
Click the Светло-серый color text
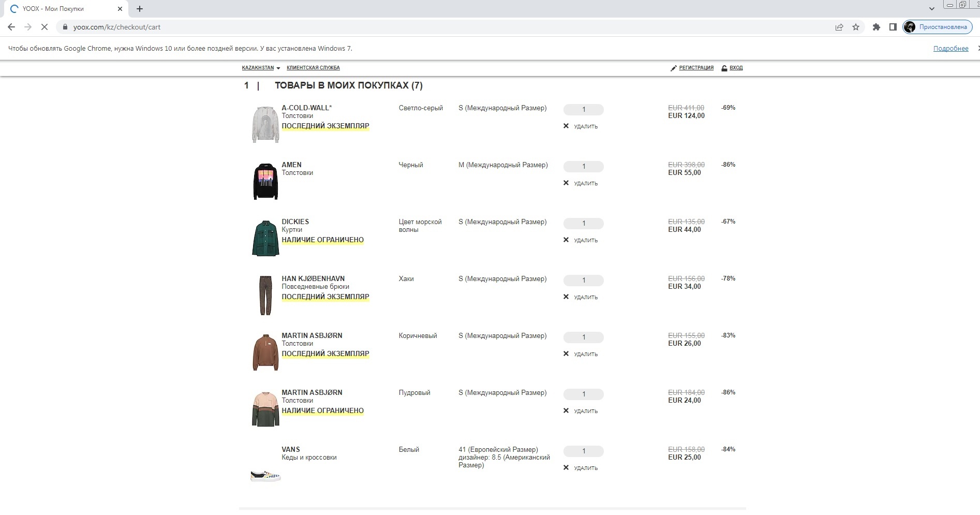[x=421, y=108]
